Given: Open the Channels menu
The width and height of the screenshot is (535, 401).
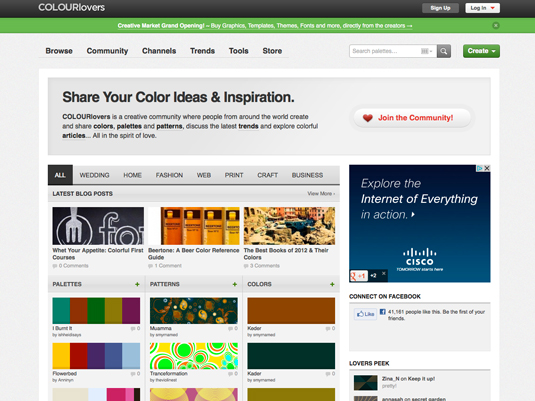Looking at the screenshot, I should (x=159, y=51).
